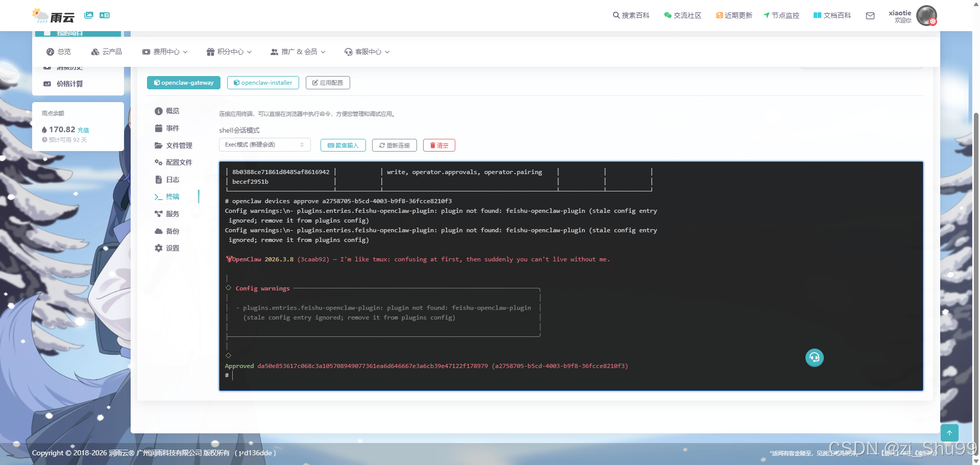Screen dimensions: 980x465
Task: Click the floating customer support headset icon
Action: point(814,357)
